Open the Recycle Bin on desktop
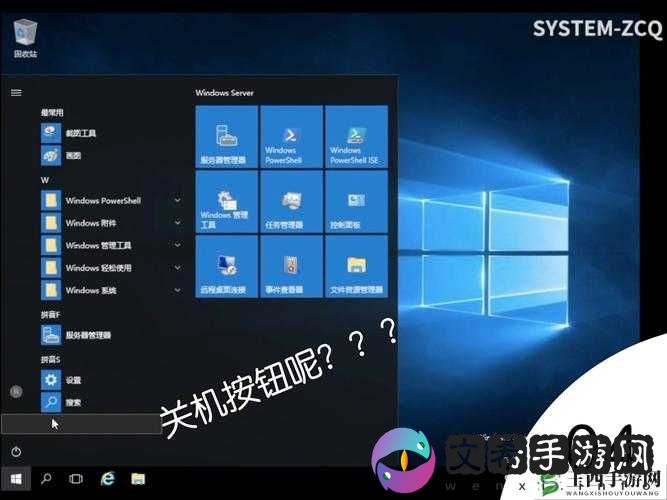This screenshot has width=667, height=500. (25, 38)
